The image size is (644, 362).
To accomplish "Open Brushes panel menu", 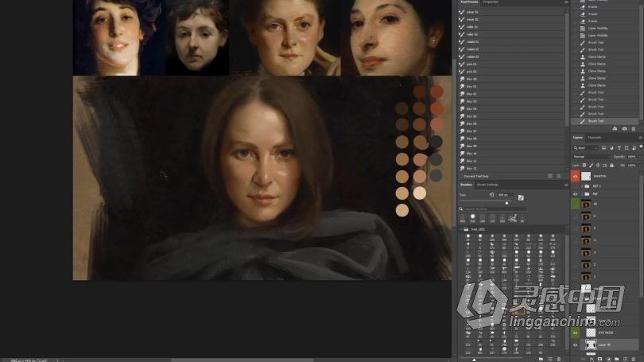I will 566,185.
